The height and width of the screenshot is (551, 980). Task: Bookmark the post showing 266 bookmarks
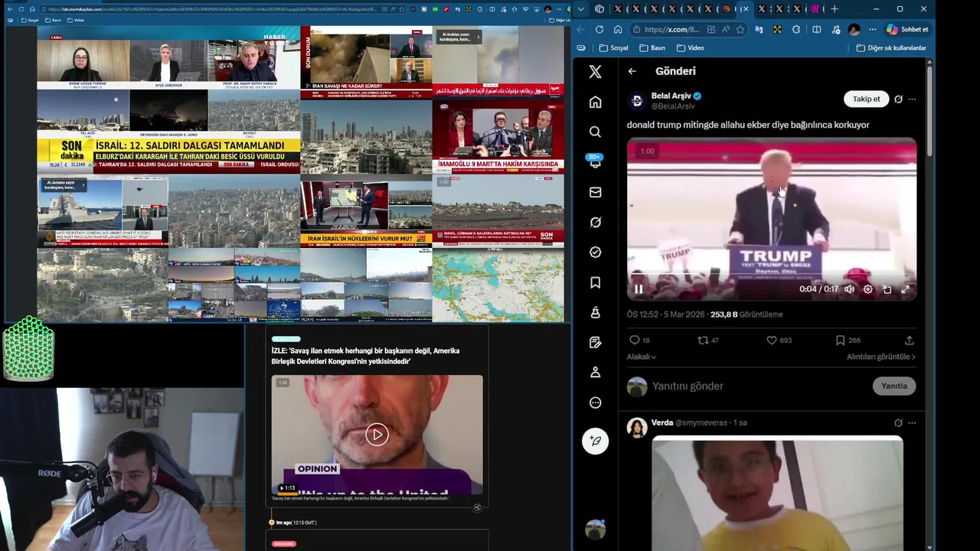click(848, 340)
